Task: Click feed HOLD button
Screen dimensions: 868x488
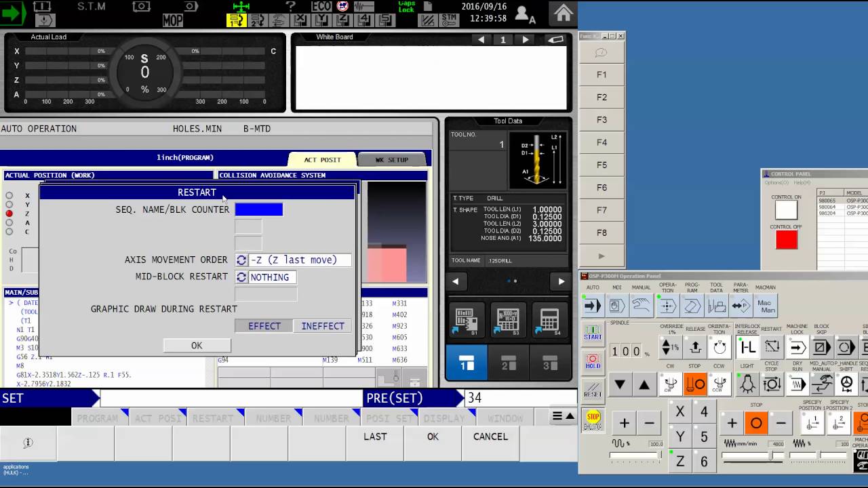Action: point(593,361)
